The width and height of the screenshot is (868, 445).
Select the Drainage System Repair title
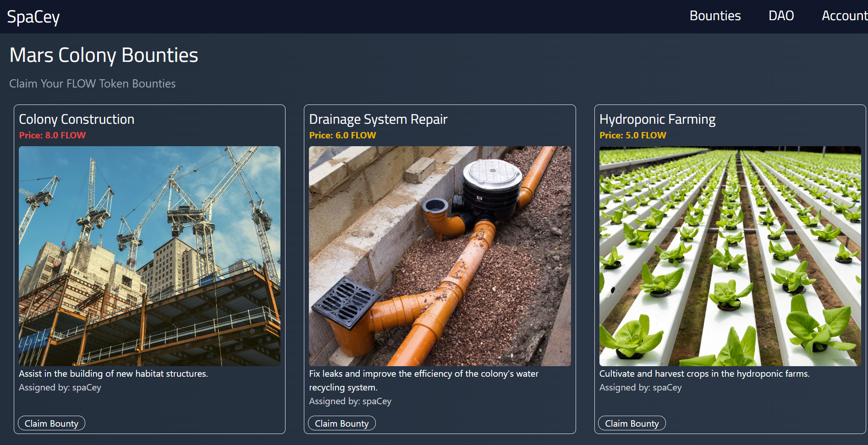(x=378, y=119)
